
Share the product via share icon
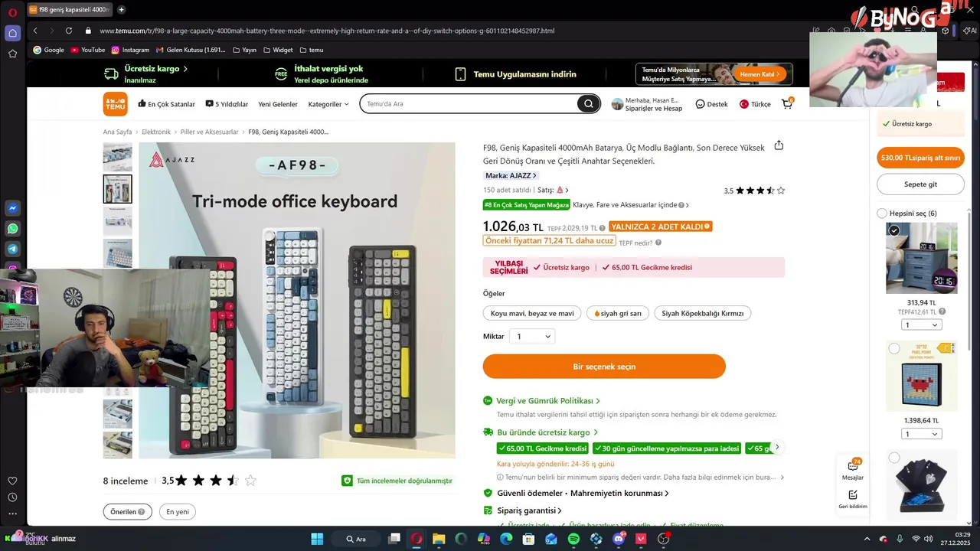point(779,145)
